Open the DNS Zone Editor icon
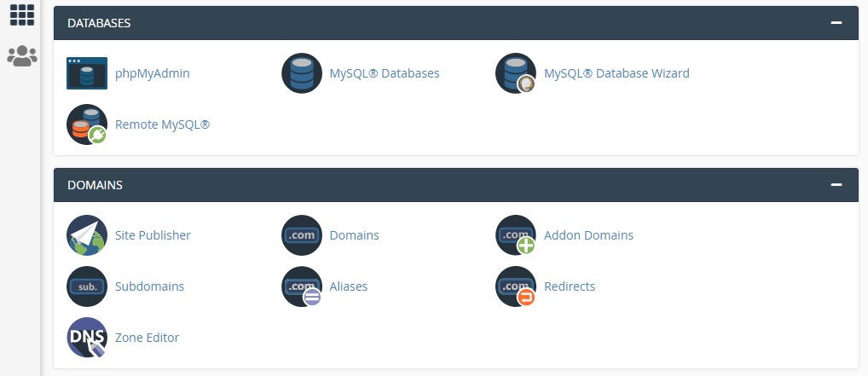The image size is (868, 376). [x=87, y=338]
